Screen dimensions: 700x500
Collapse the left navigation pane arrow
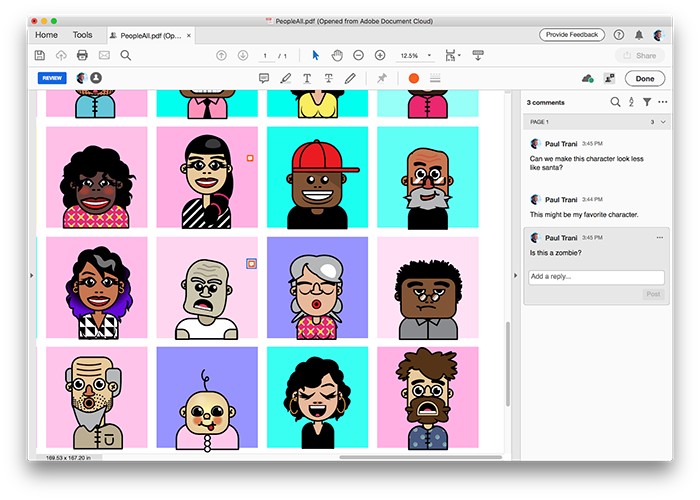31,274
